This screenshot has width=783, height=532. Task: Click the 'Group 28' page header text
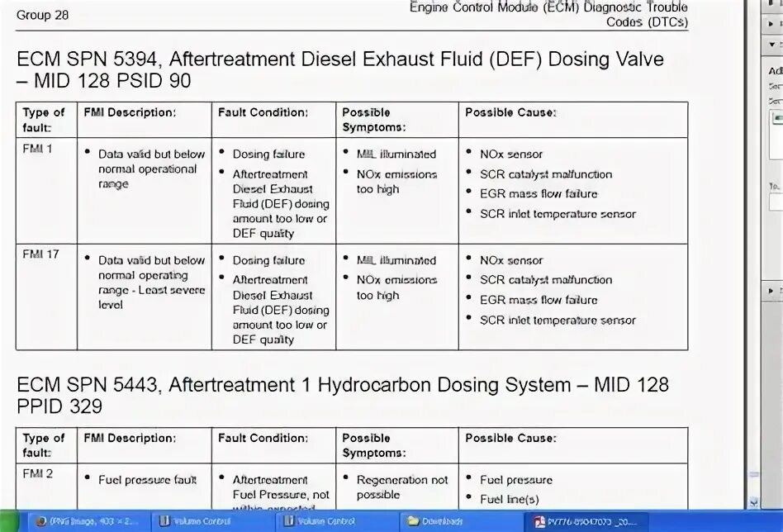tap(42, 15)
